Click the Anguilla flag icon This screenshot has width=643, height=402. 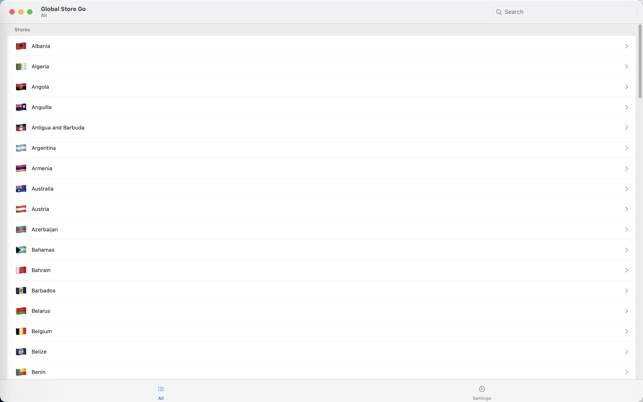pos(21,107)
